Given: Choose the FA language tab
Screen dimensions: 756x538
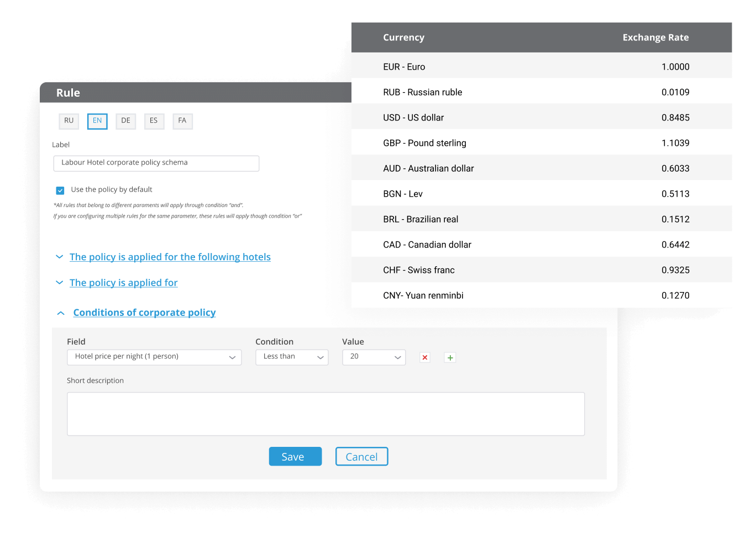Looking at the screenshot, I should [x=182, y=121].
